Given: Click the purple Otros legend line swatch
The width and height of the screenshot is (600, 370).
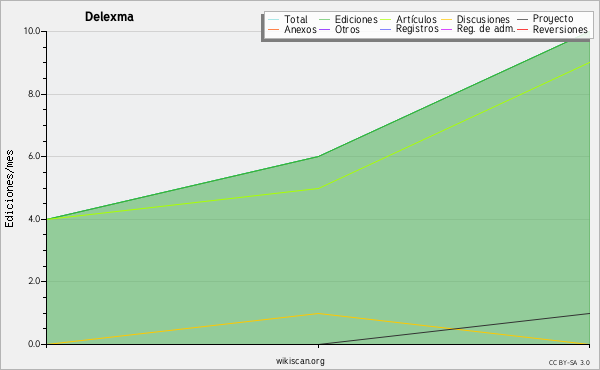Looking at the screenshot, I should click(x=324, y=29).
